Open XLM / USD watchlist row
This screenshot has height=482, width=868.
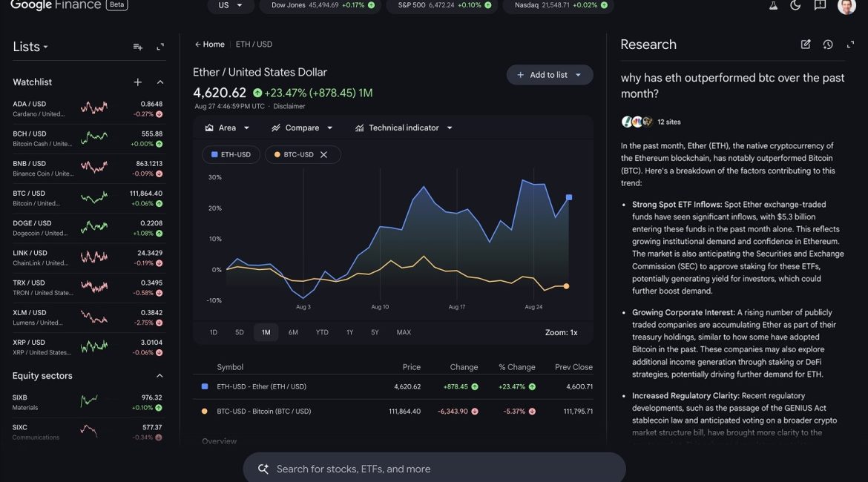click(x=88, y=317)
